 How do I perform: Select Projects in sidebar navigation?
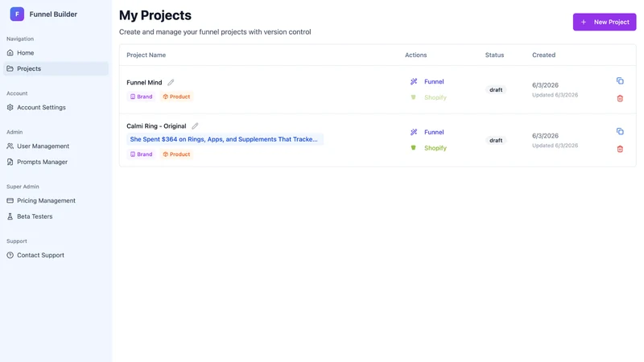[56, 68]
